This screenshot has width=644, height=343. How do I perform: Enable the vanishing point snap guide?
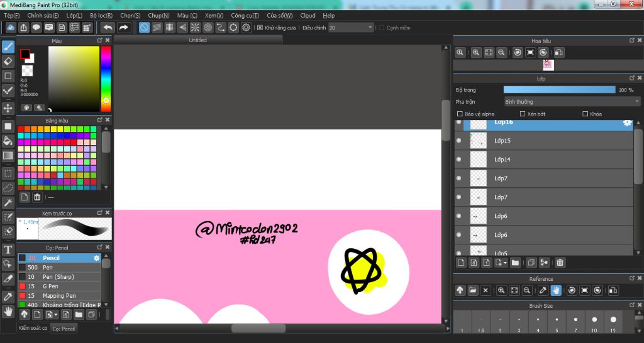coord(182,28)
